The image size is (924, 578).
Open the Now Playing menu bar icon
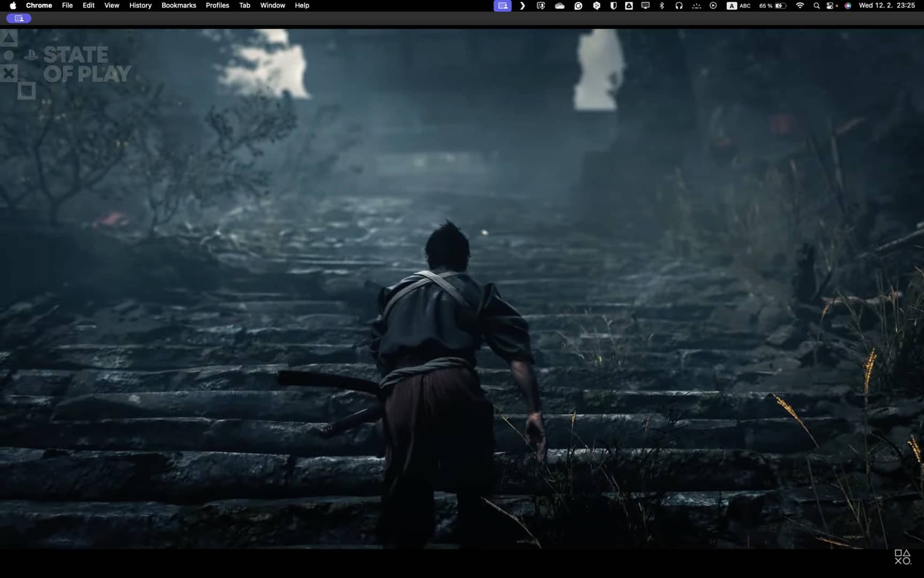click(713, 5)
